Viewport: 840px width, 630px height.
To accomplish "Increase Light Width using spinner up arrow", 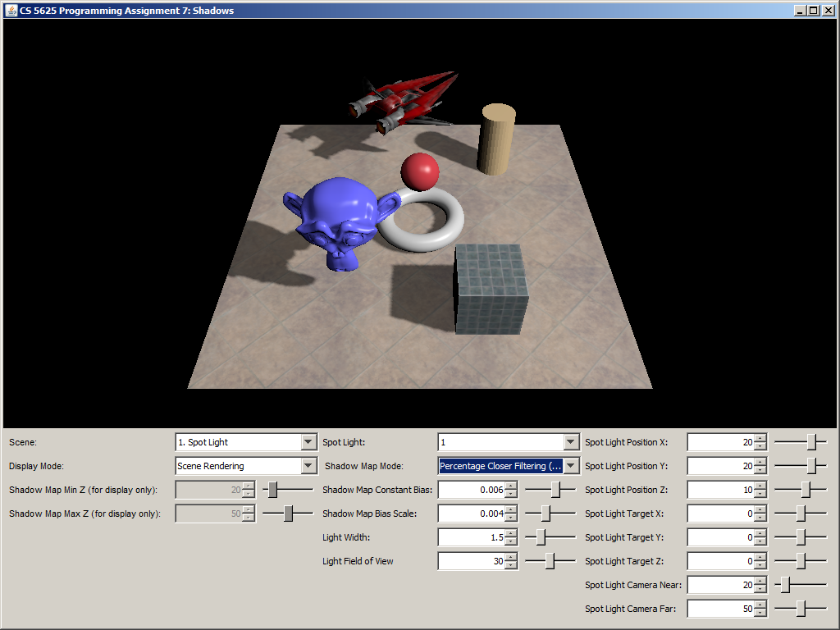I will (512, 533).
